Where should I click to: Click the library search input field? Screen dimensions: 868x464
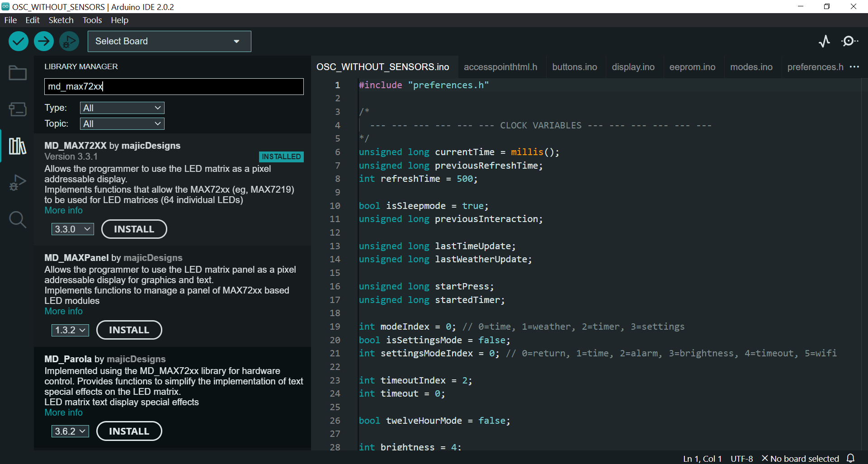[x=174, y=86]
